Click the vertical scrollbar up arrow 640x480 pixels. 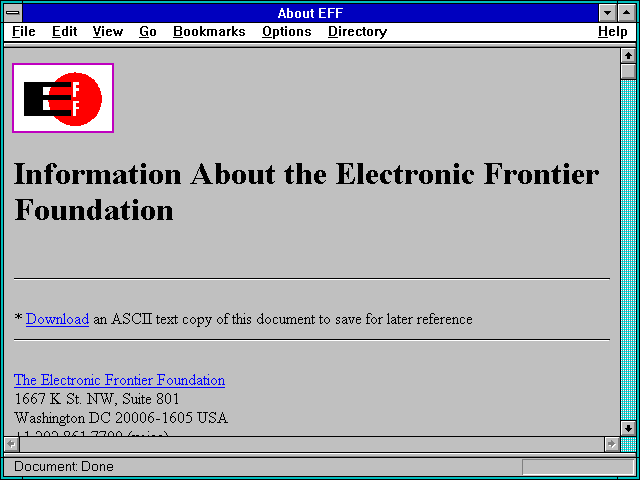(x=628, y=56)
